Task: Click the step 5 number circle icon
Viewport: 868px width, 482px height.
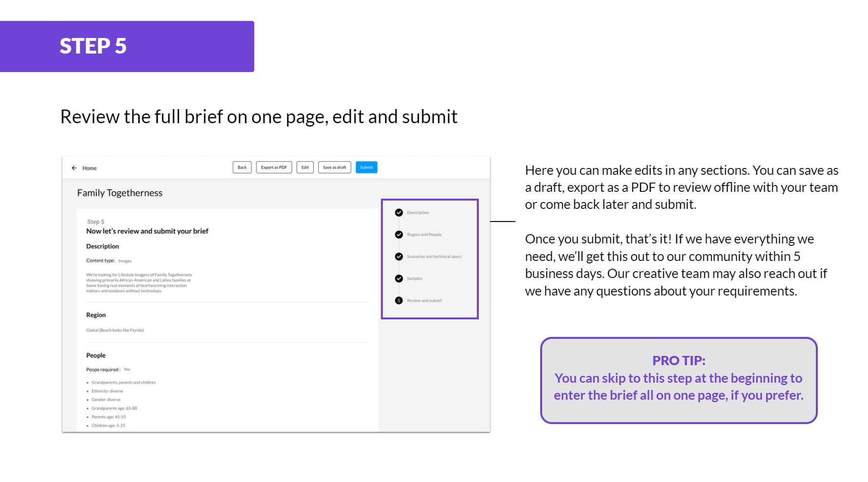Action: click(399, 300)
